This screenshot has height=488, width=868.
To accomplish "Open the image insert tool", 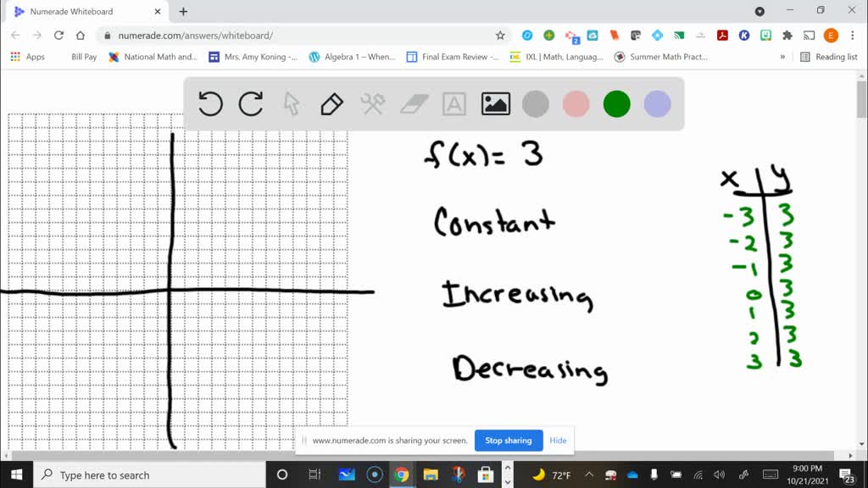I will (495, 103).
